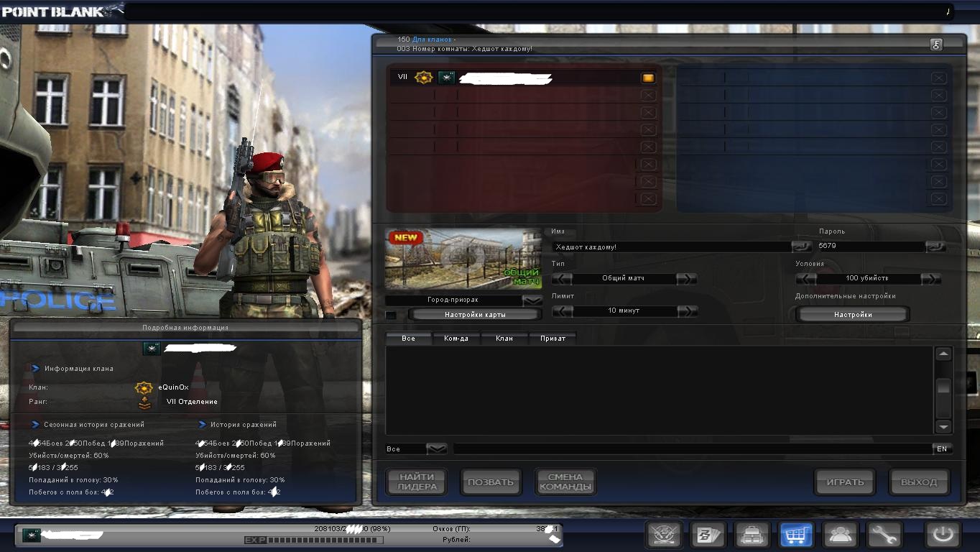The width and height of the screenshot is (980, 552).
Task: Open Настройки карты
Action: (x=475, y=315)
